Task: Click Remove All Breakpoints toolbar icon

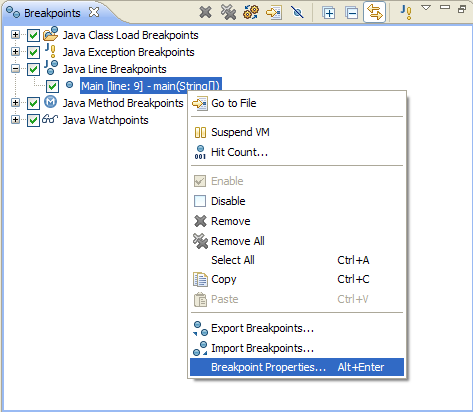Action: coord(228,13)
